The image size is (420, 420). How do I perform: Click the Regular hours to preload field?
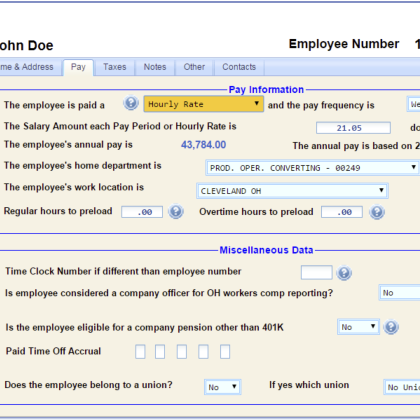pos(142,212)
